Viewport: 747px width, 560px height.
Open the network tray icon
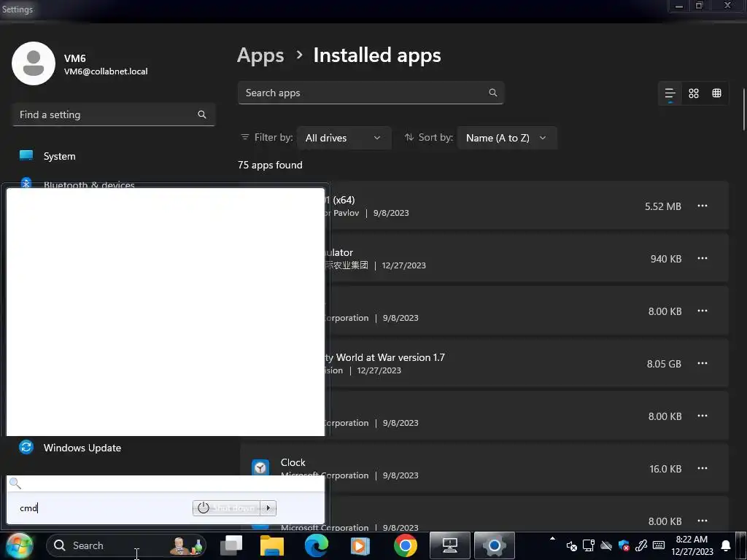(x=589, y=545)
